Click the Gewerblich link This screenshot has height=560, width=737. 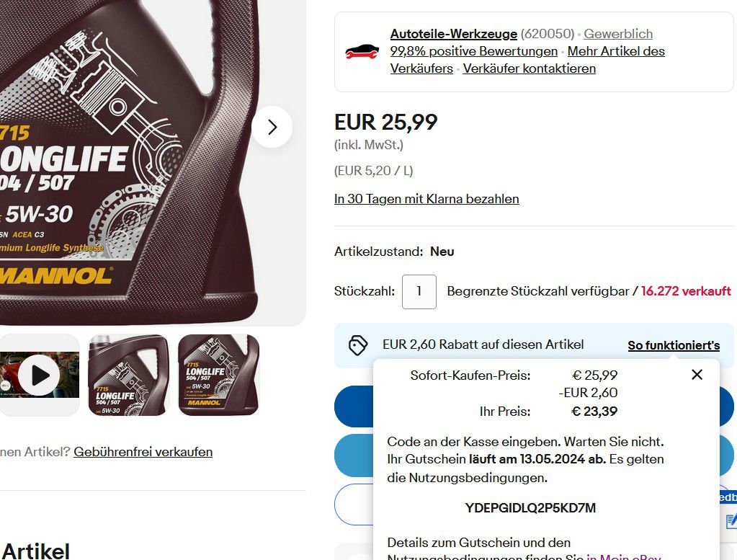point(618,34)
